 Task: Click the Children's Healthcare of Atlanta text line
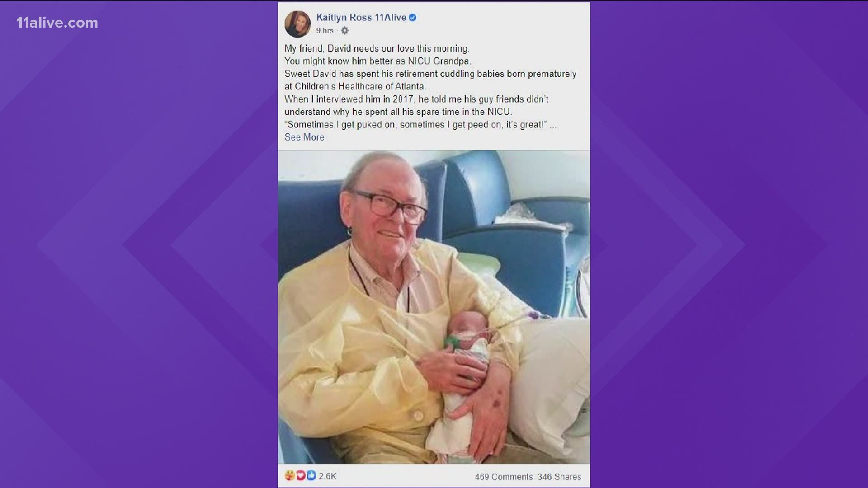(x=355, y=86)
